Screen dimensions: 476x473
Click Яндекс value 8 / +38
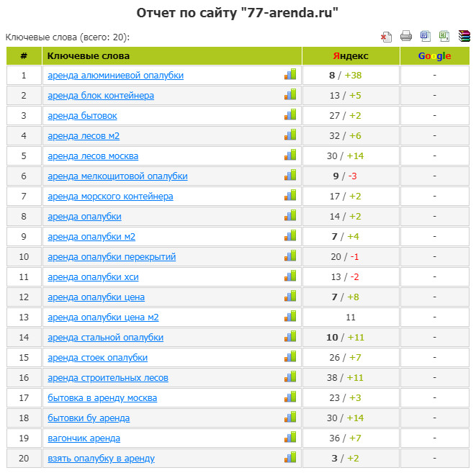point(346,76)
